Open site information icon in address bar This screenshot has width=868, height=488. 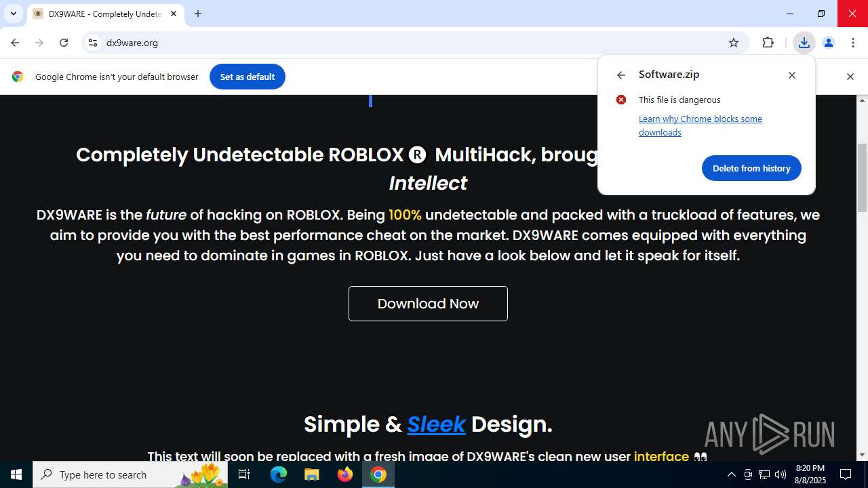pos(93,43)
